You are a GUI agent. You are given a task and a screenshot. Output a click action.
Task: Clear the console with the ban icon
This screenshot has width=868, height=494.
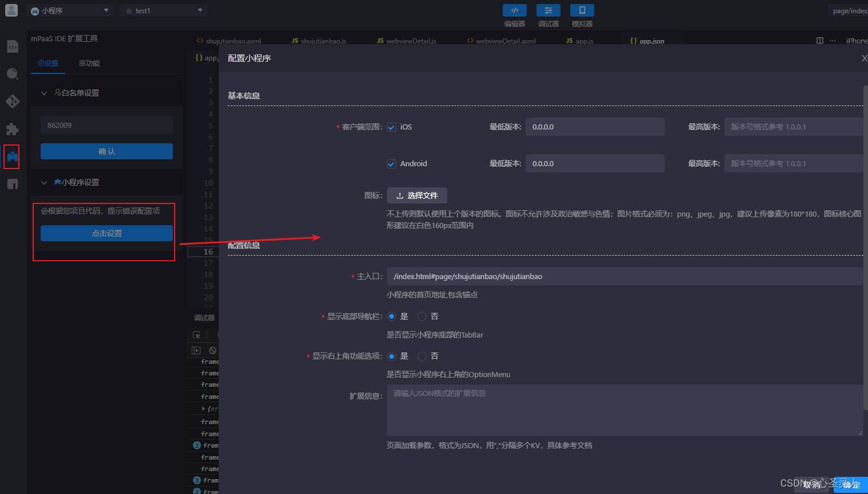212,350
